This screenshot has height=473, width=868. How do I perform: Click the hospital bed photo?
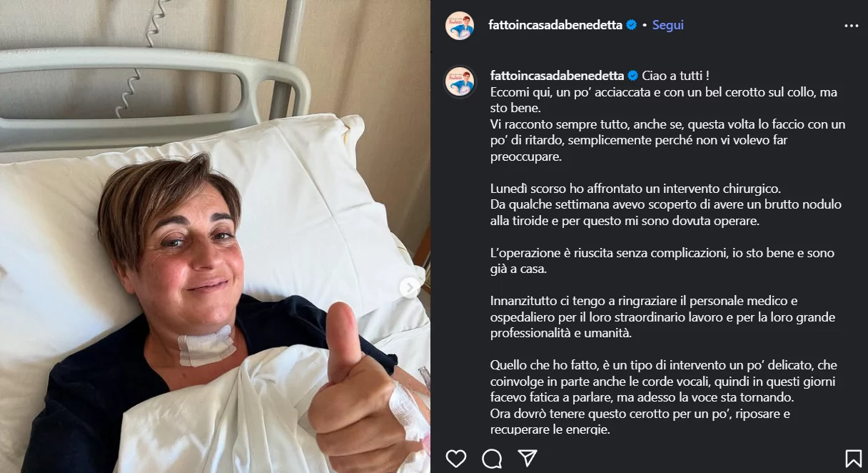tap(215, 236)
